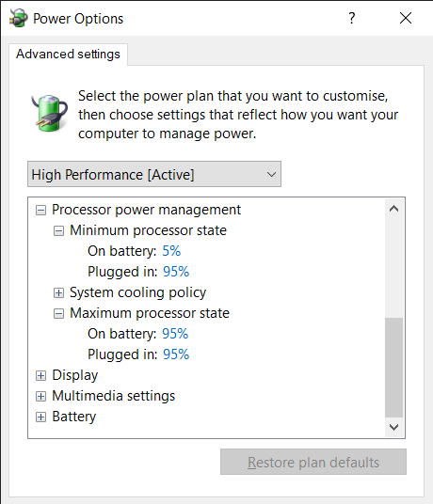Open the High Performance power plan dropdown
Image resolution: width=433 pixels, height=504 pixels.
154,174
